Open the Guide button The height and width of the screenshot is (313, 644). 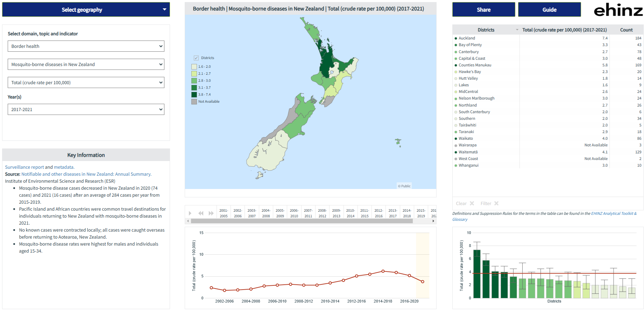(549, 10)
